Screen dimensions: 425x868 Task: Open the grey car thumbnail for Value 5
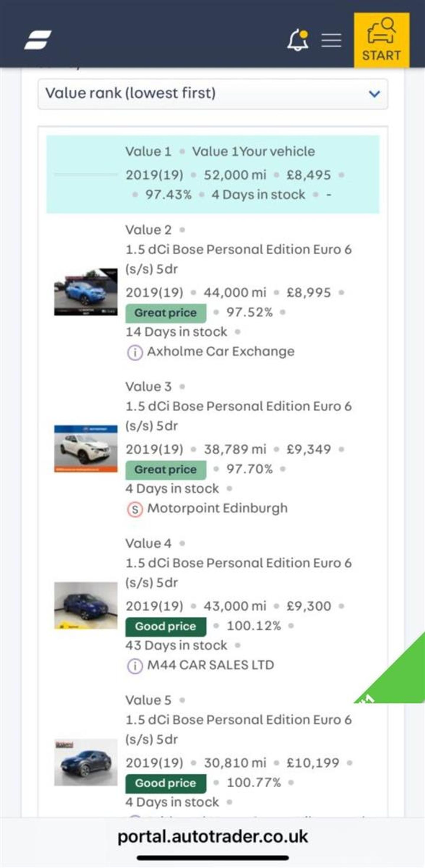pos(86,762)
